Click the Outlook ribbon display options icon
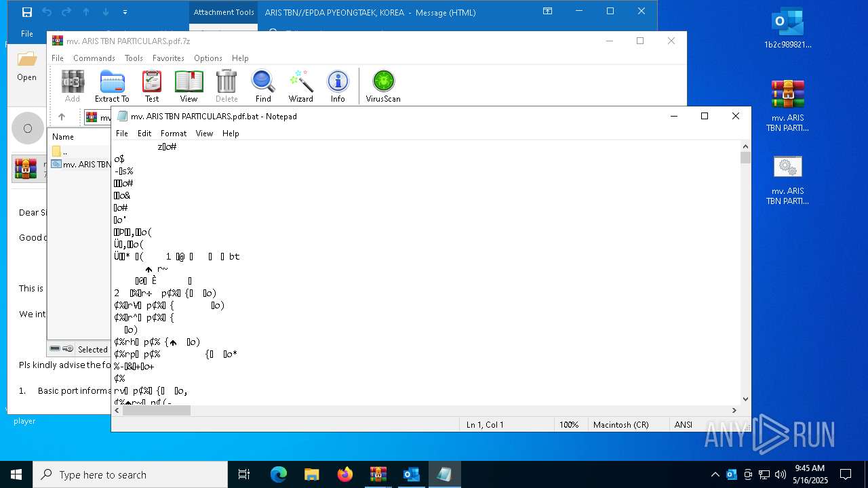This screenshot has width=868, height=488. pos(547,12)
